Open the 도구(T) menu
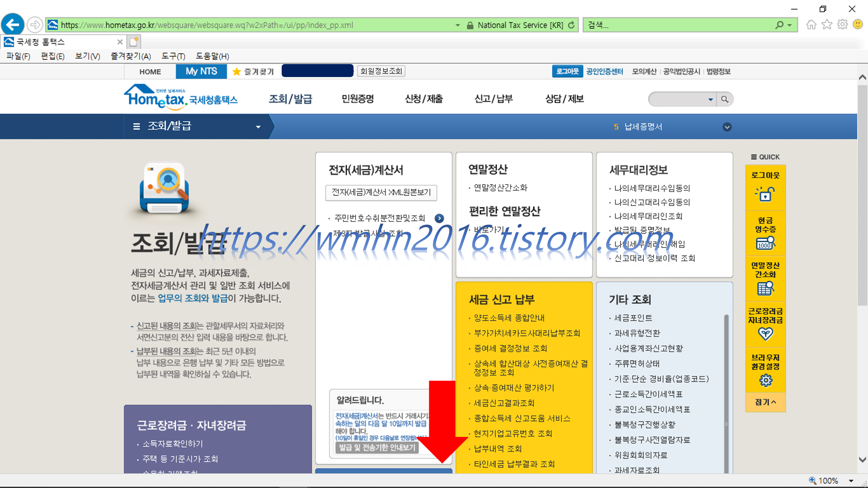 [x=173, y=56]
